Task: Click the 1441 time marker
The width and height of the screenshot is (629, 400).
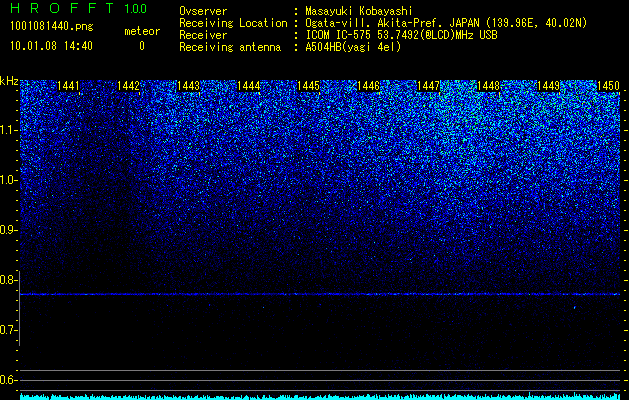Action: click(x=68, y=85)
